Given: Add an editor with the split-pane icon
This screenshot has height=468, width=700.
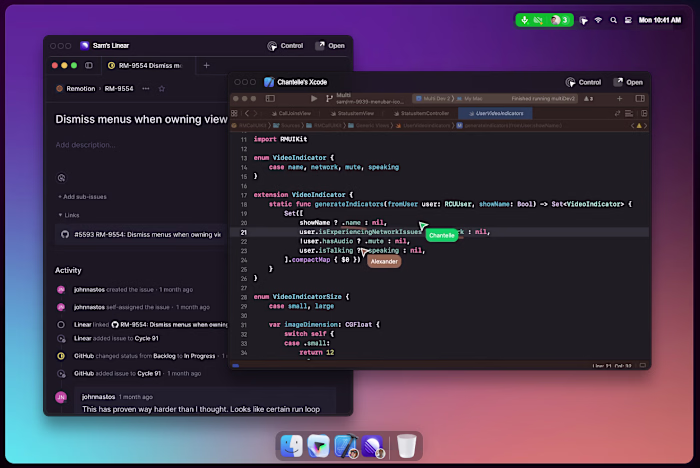Looking at the screenshot, I should tap(644, 113).
